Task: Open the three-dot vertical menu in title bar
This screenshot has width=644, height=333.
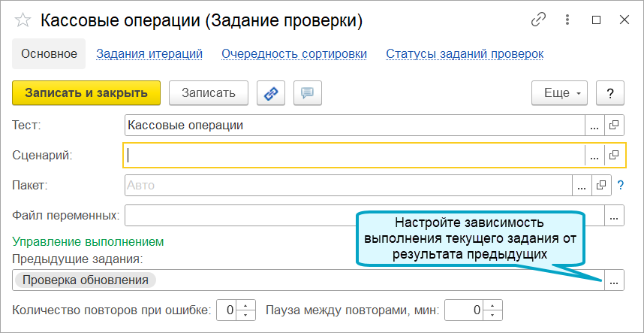Action: [x=567, y=20]
